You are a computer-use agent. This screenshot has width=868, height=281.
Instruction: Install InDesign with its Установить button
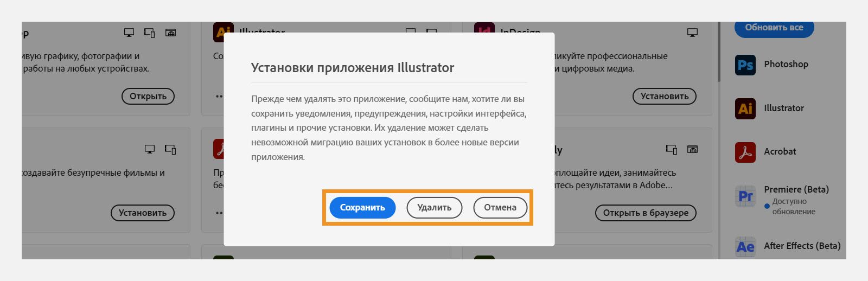(665, 96)
